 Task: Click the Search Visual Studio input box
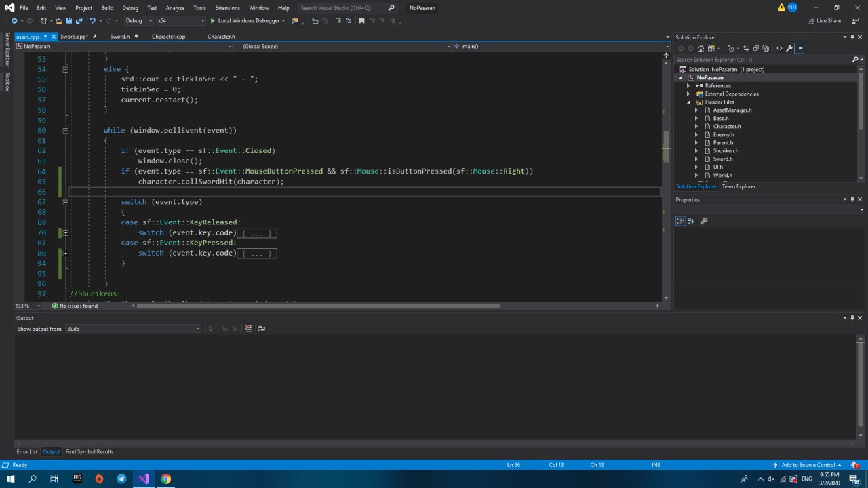point(342,8)
